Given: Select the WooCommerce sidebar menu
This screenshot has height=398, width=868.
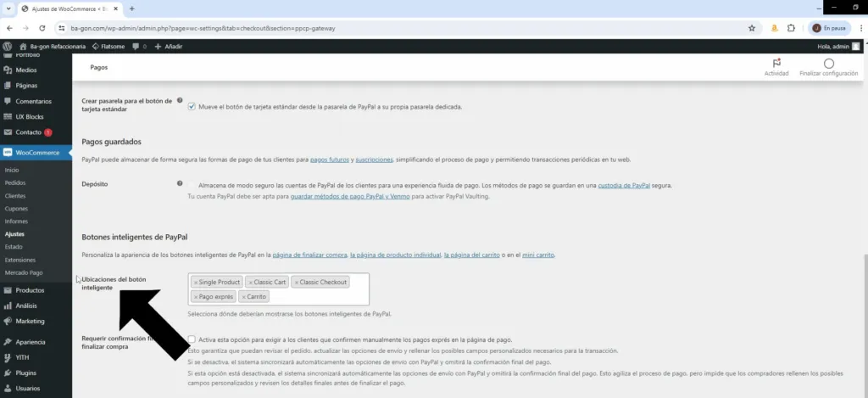Looking at the screenshot, I should pos(36,153).
